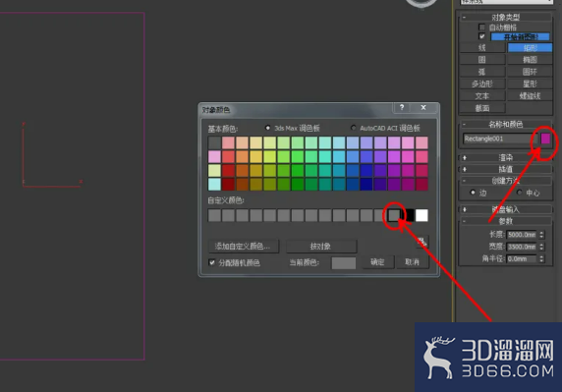This screenshot has width=562, height=392.
Task: Click the 添加自定义颜色... button
Action: pos(244,247)
